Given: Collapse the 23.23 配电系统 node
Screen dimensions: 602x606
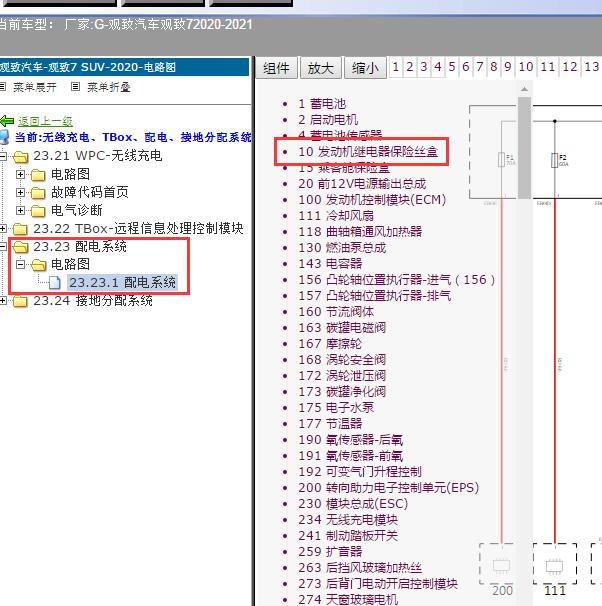Looking at the screenshot, I should point(3,246).
